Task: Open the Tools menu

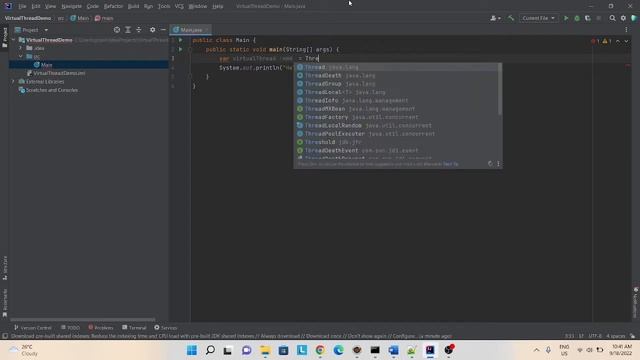Action: click(x=164, y=6)
